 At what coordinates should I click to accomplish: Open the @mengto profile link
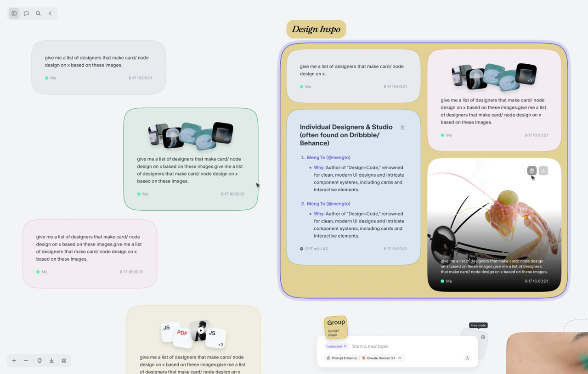(338, 157)
